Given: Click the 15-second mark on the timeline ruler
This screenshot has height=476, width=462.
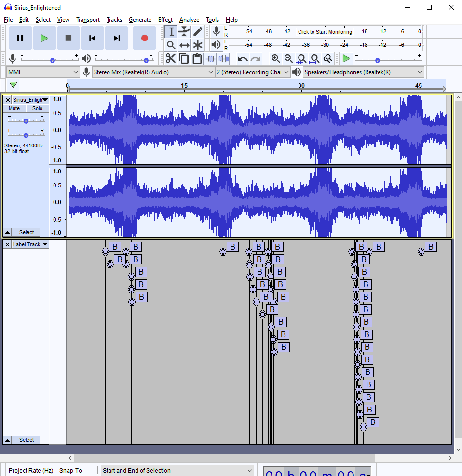Looking at the screenshot, I should (x=184, y=86).
